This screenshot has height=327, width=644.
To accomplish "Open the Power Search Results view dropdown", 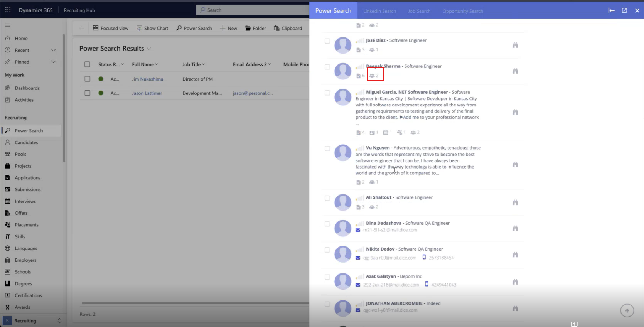I will pos(149,49).
